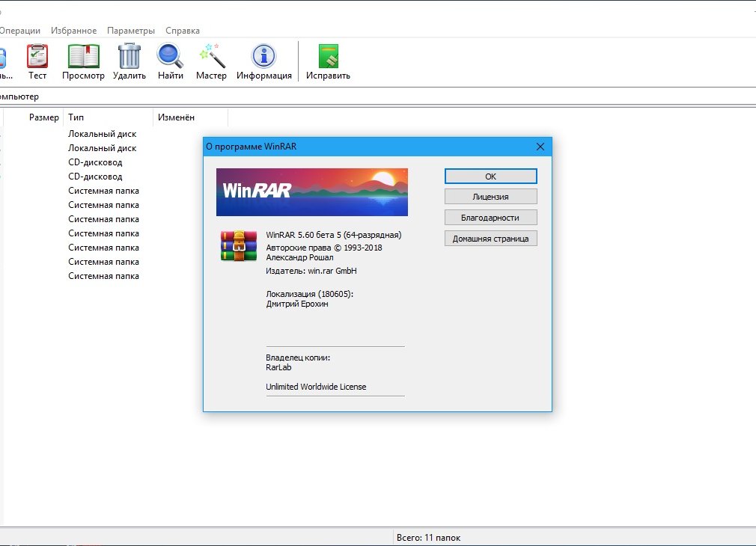Open the Просмотр book icon
The height and width of the screenshot is (546, 756).
[83, 56]
